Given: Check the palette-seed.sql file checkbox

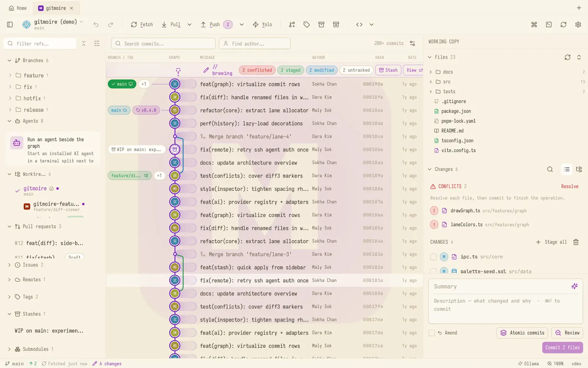Looking at the screenshot, I should [x=433, y=272].
